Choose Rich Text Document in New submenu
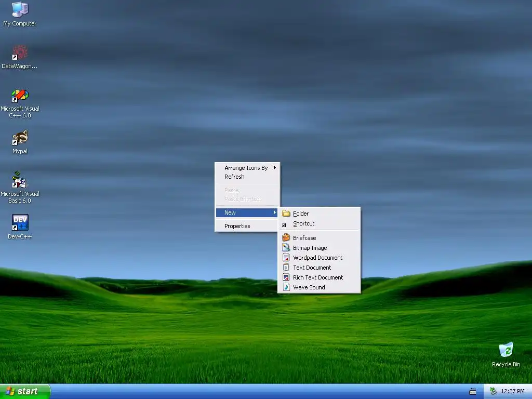 point(319,277)
